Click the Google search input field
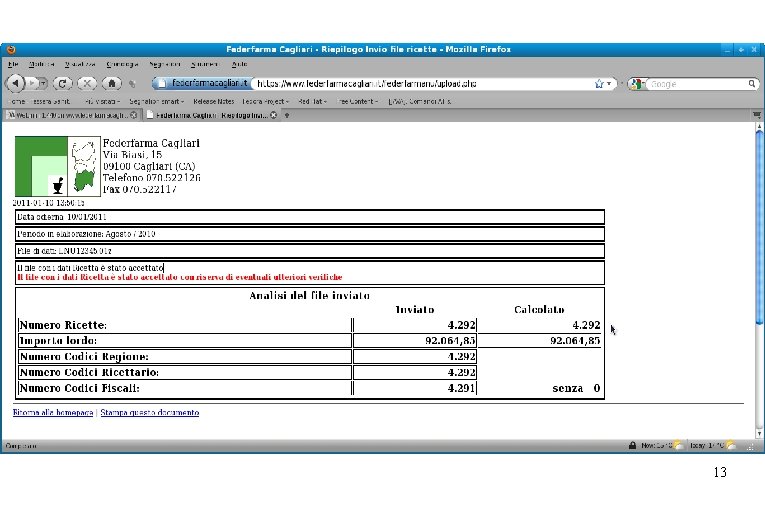This screenshot has height=510, width=765. 697,84
